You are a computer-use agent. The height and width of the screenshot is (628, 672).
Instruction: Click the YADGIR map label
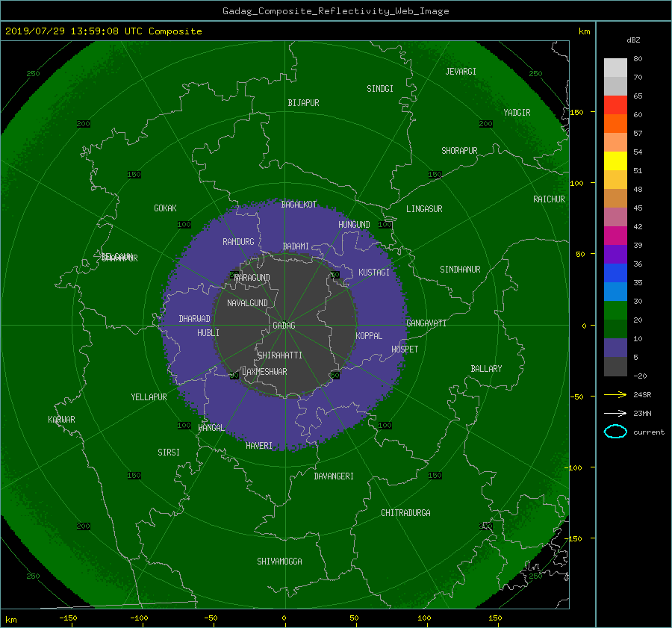517,113
